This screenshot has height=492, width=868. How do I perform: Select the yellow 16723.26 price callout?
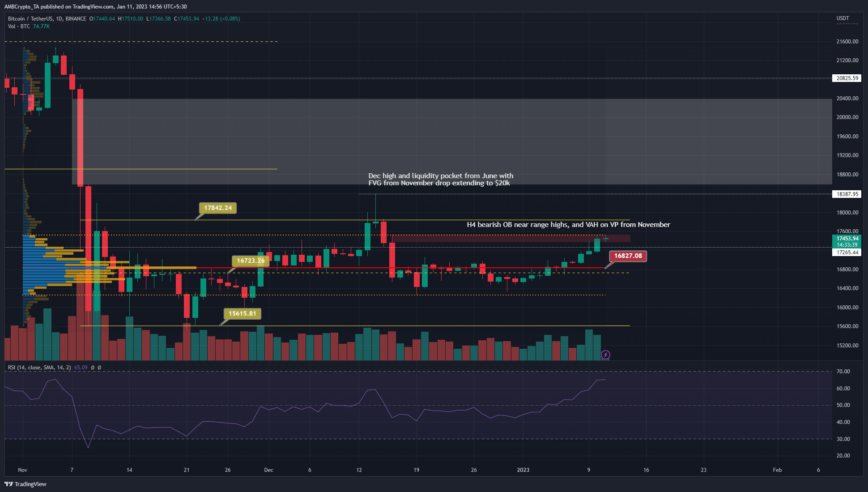pyautogui.click(x=251, y=261)
